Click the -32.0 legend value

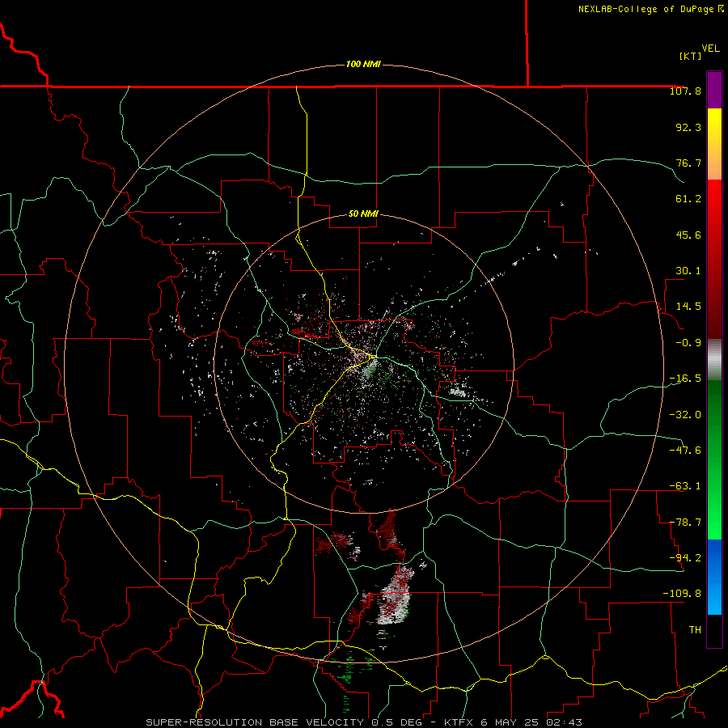[685, 414]
